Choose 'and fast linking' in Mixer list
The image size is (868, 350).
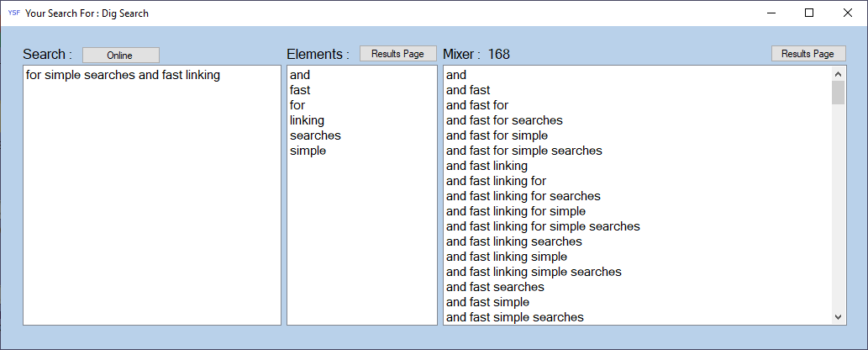click(487, 166)
